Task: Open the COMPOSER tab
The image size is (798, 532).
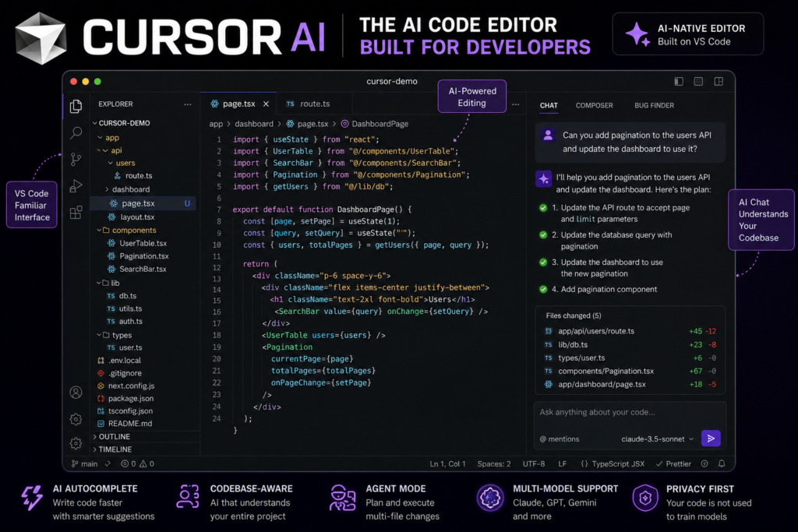Action: pos(594,105)
